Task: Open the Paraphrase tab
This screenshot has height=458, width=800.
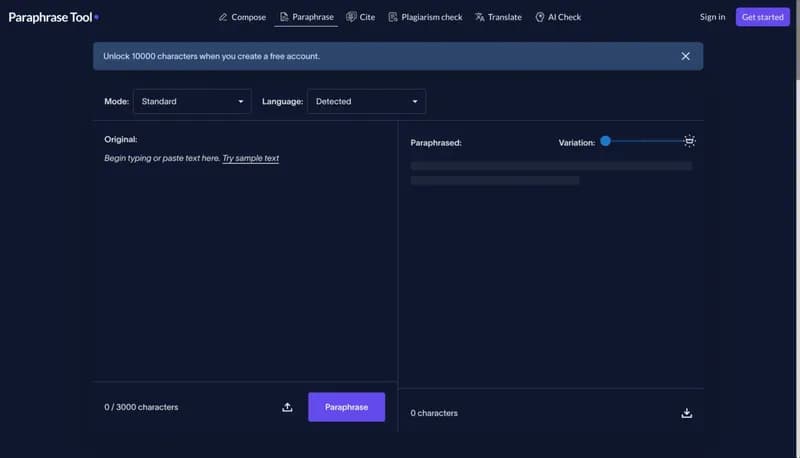Action: click(x=307, y=17)
